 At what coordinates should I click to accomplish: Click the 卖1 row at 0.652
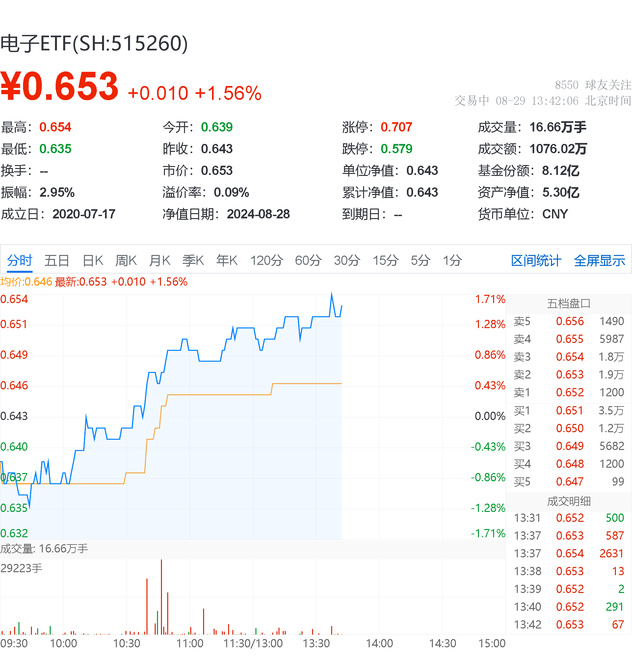click(x=569, y=392)
